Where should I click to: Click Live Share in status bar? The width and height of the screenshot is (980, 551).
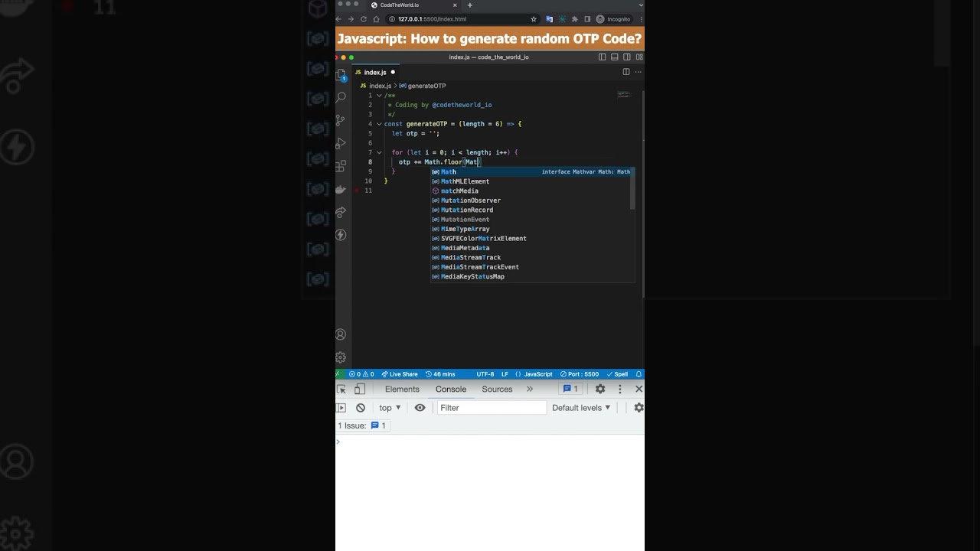coord(400,374)
